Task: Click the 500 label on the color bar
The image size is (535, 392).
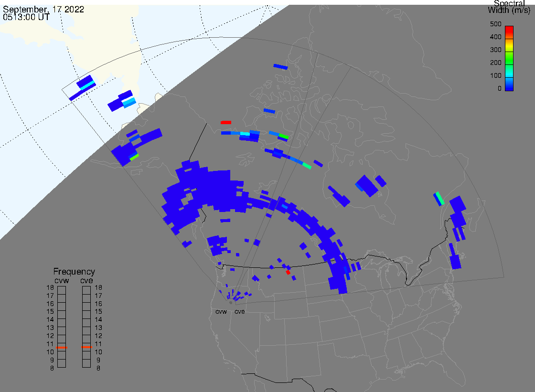Action: (x=495, y=24)
